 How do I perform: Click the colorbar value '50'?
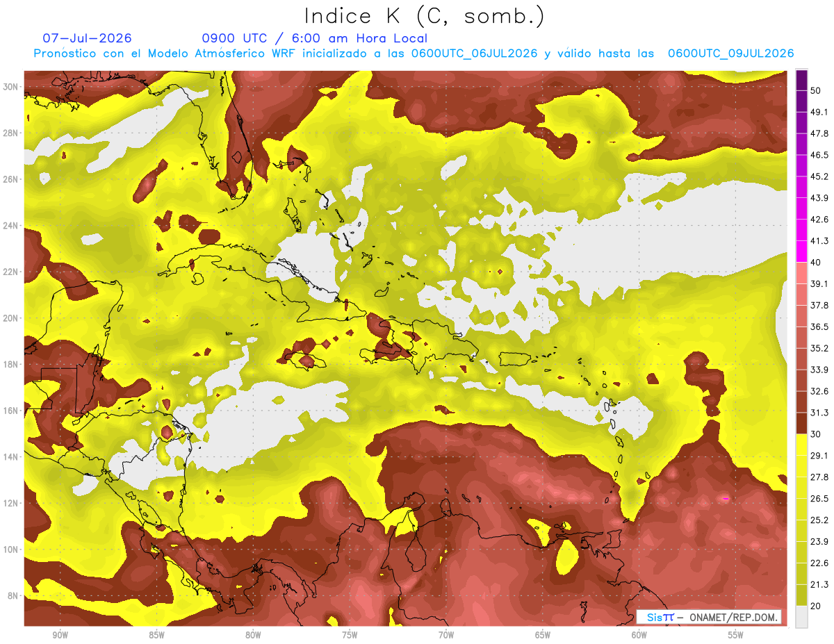pos(817,90)
